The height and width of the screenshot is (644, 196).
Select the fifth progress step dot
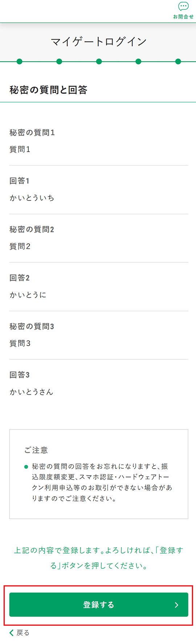178,61
